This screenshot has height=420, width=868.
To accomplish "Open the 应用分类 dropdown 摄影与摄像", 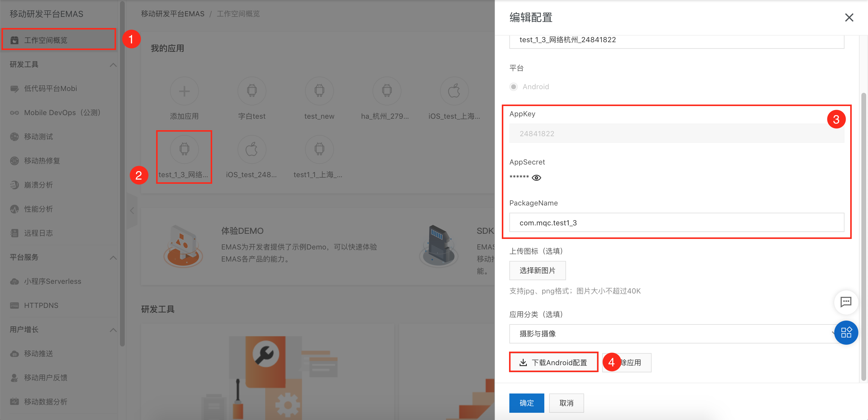I will click(677, 334).
